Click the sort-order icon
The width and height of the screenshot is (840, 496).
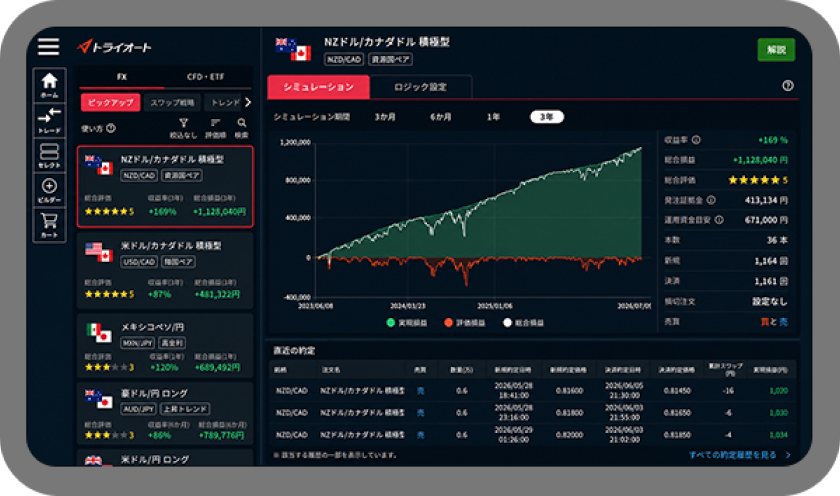[215, 123]
